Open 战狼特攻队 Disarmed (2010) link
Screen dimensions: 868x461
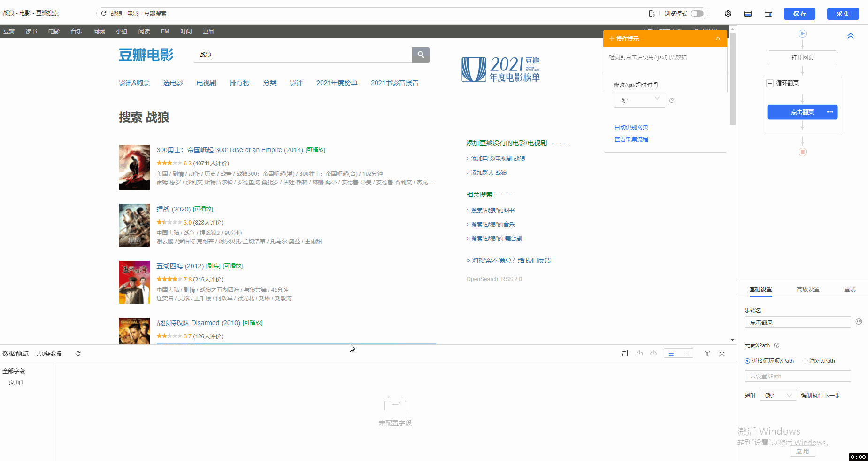[x=198, y=323]
